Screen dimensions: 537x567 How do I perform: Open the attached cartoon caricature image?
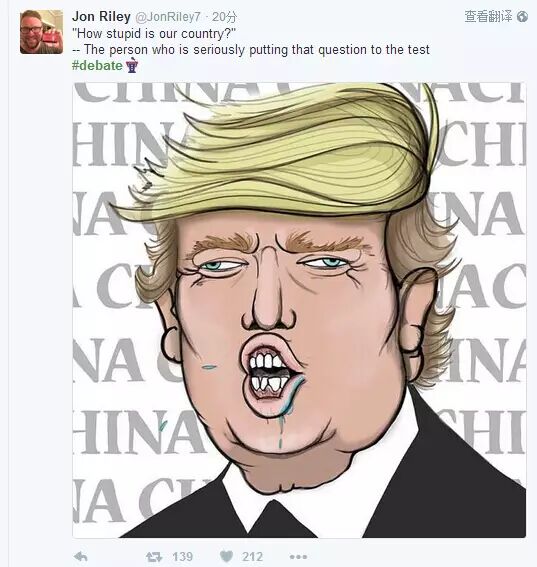[299, 310]
